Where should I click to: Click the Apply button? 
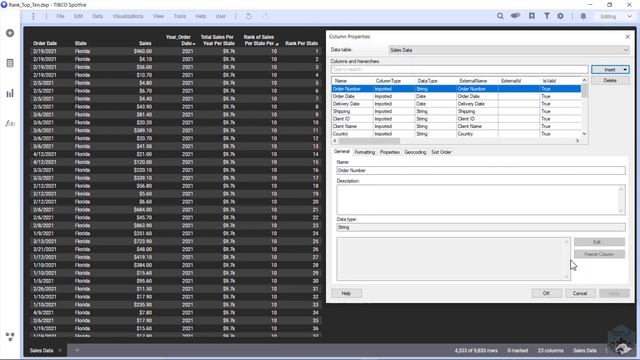pyautogui.click(x=614, y=293)
